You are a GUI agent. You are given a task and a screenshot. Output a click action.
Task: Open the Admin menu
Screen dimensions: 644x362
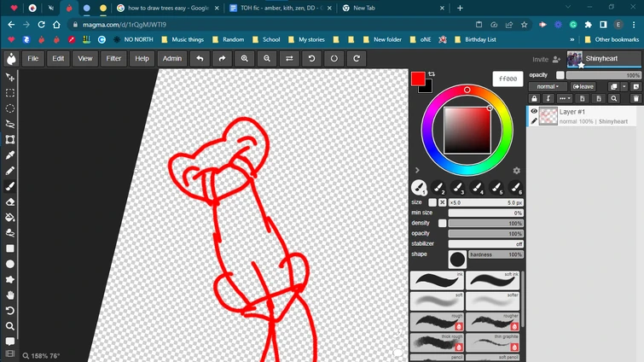[172, 59]
